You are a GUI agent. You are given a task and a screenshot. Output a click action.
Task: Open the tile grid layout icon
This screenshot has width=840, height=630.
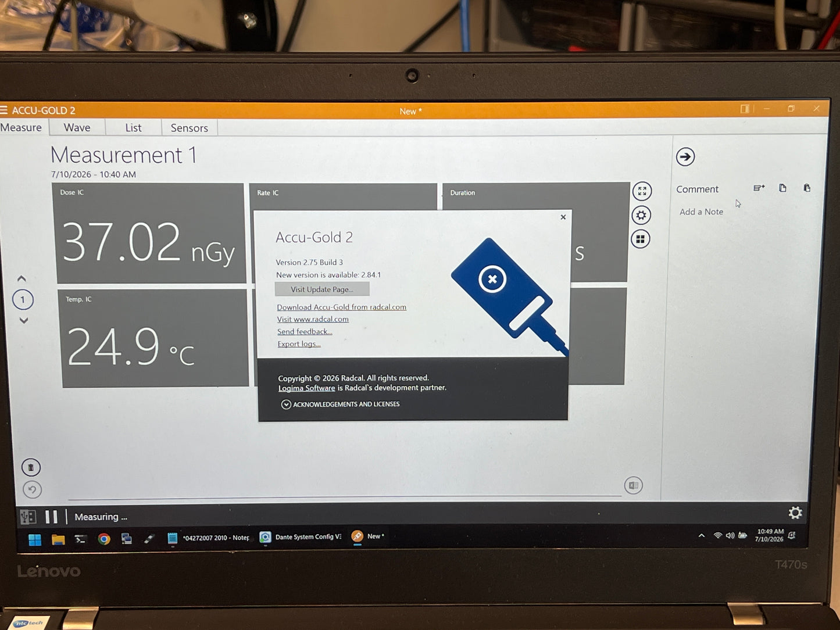pyautogui.click(x=641, y=239)
